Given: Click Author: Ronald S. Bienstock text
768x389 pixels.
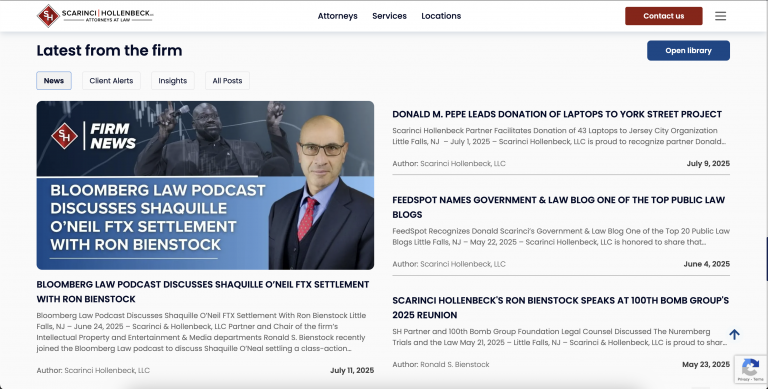Looking at the screenshot, I should 441,365.
